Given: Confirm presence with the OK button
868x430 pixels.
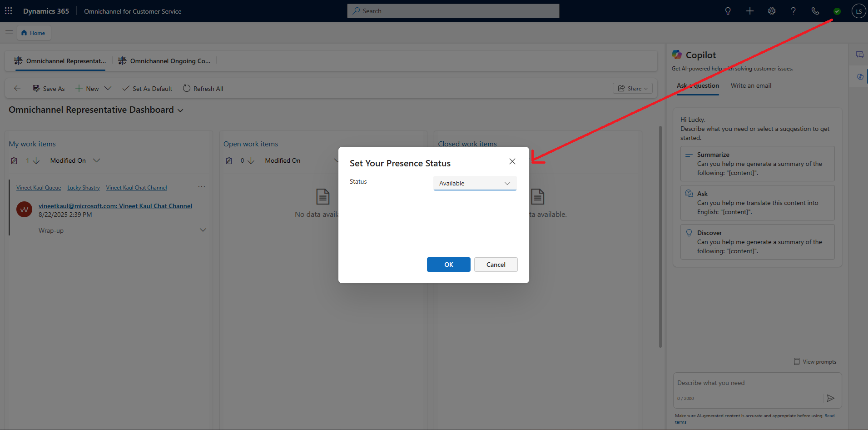Looking at the screenshot, I should coord(448,264).
